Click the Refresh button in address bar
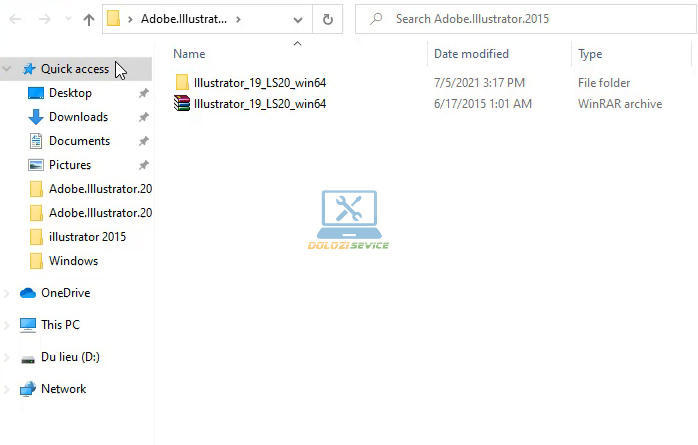The height and width of the screenshot is (445, 698). point(327,19)
